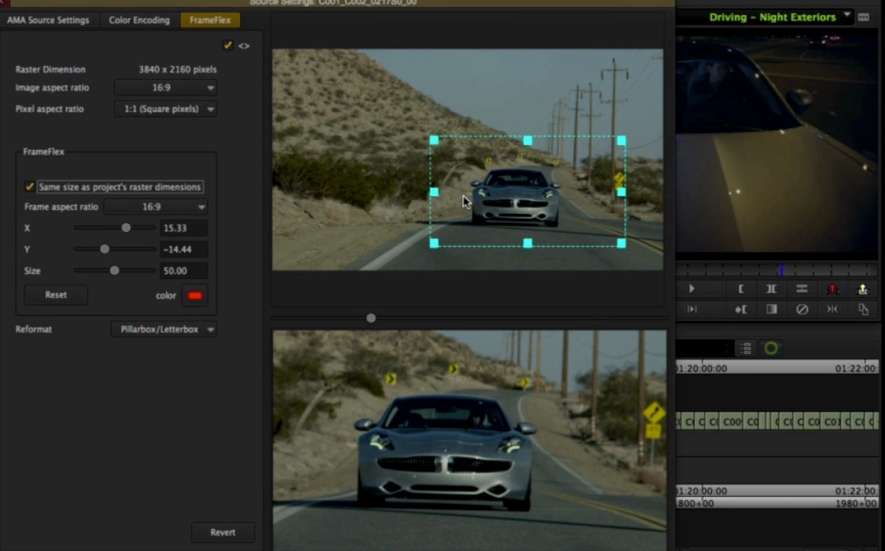Click footage count 1980+00 on bottom ruler

855,503
